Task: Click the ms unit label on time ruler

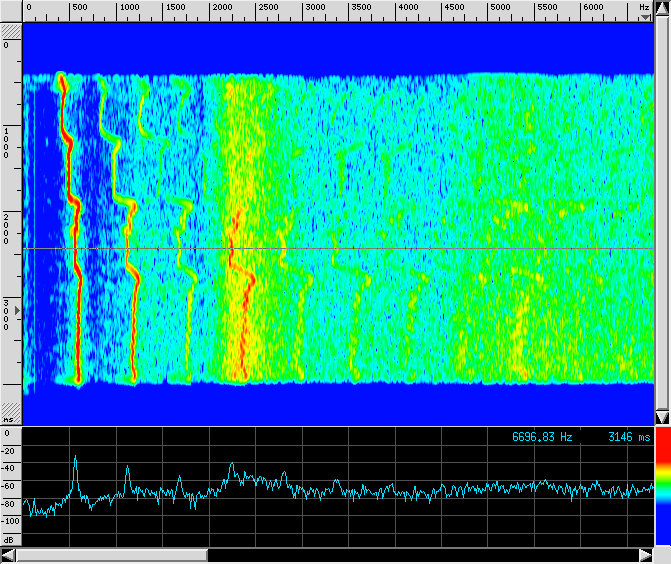Action: [x=8, y=419]
